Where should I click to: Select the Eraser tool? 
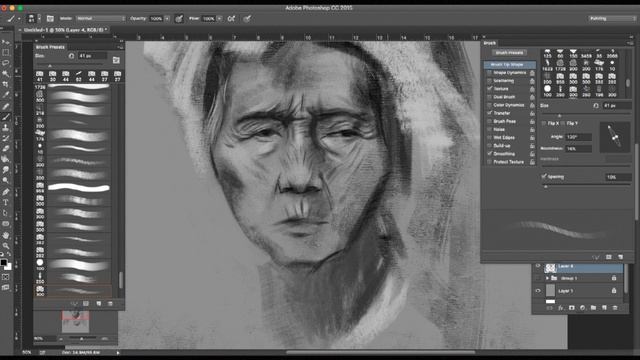5,149
